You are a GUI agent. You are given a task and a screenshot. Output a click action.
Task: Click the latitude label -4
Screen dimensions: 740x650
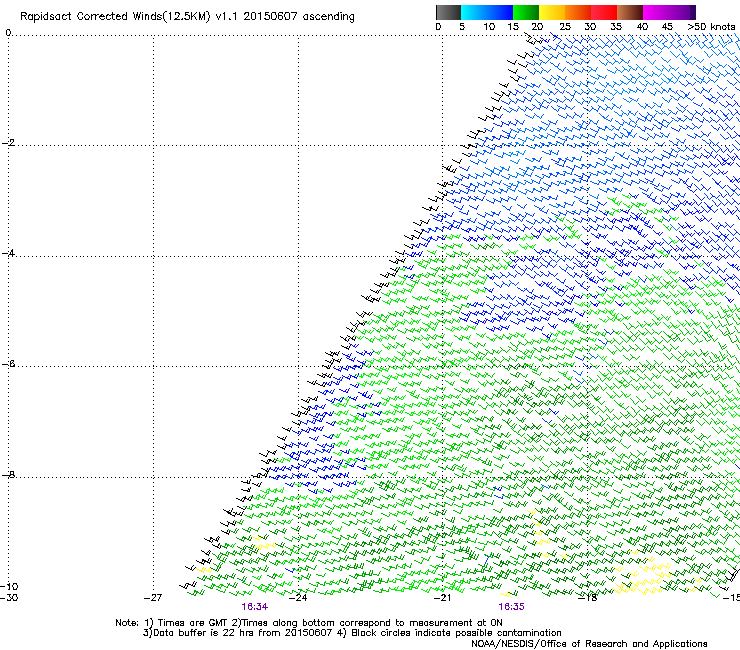(8, 253)
